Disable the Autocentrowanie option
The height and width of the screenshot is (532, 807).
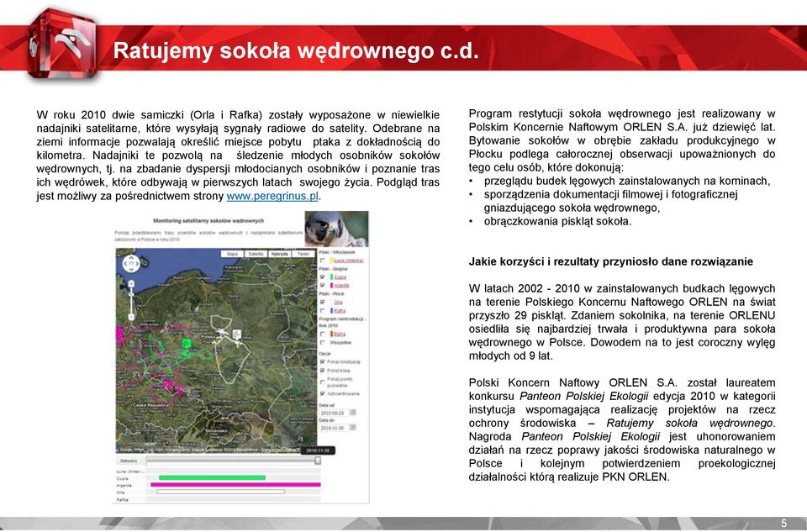tap(322, 393)
